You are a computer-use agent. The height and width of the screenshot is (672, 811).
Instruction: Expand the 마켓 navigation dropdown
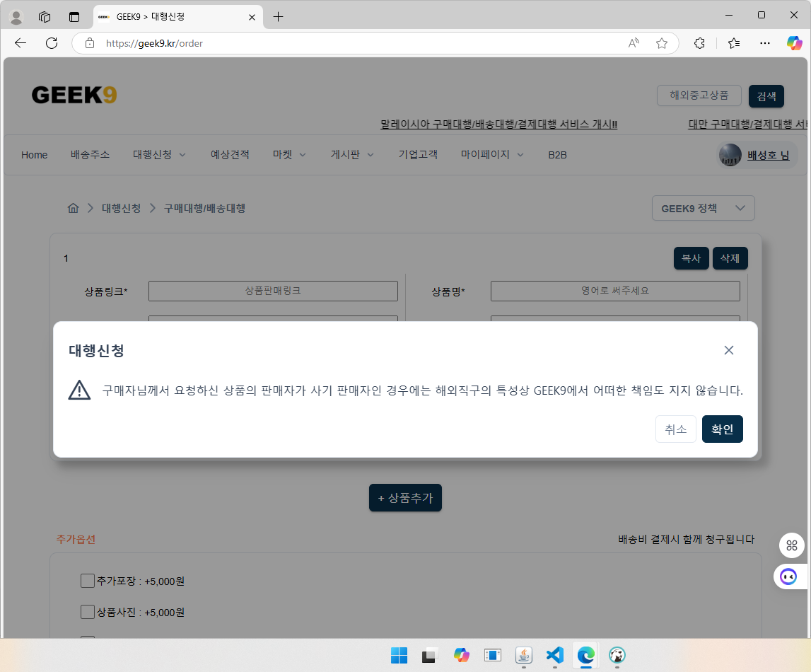(289, 155)
